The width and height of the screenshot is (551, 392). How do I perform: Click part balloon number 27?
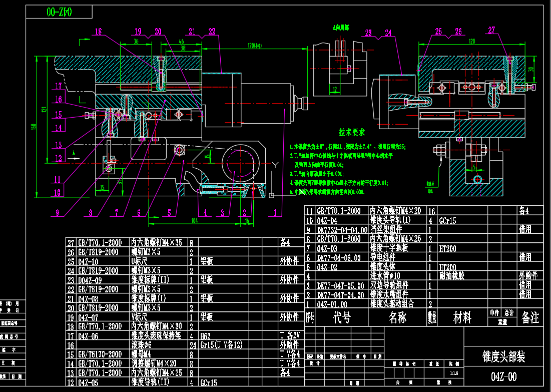point(491,30)
